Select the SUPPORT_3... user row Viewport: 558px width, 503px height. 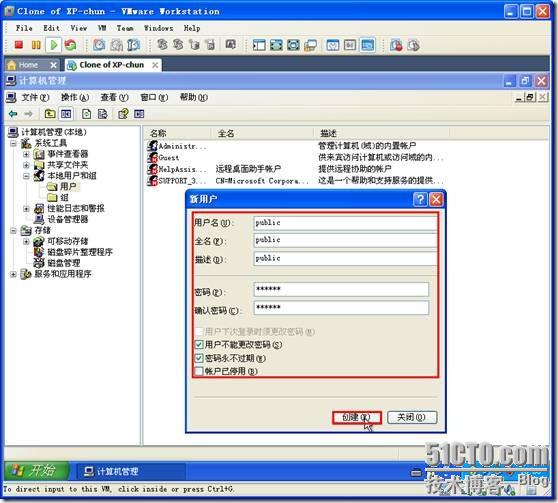(295, 181)
